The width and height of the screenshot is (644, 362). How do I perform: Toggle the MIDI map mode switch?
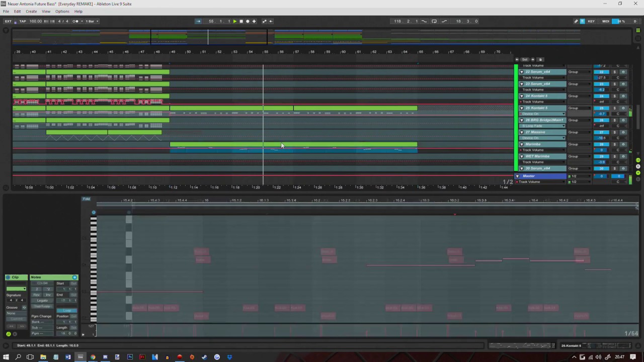[x=606, y=21]
